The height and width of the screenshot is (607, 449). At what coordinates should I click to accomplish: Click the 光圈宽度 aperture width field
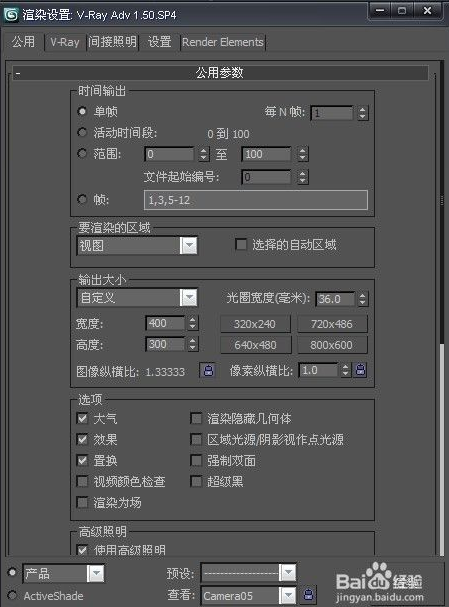click(x=335, y=299)
